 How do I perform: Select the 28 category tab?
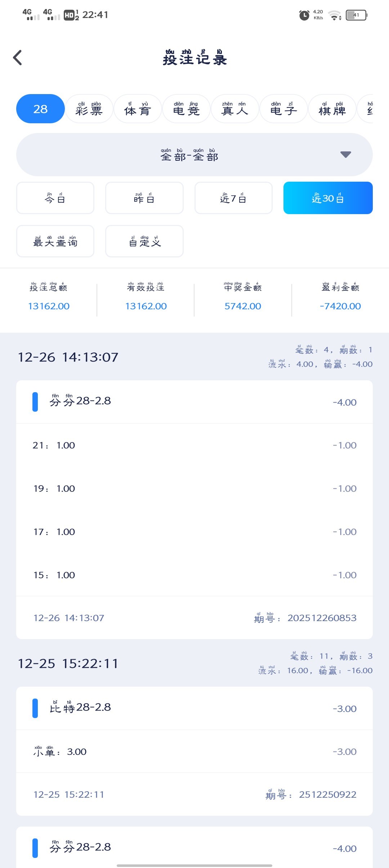(x=40, y=109)
